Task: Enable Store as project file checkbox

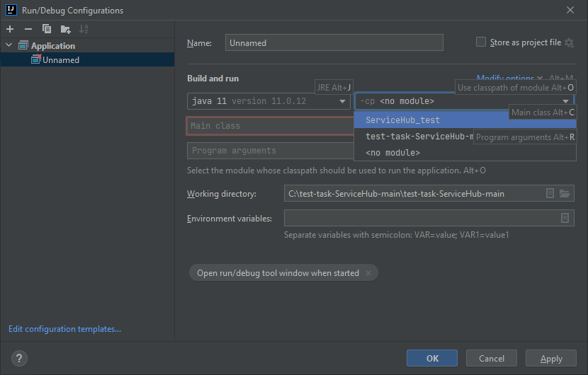Action: pos(481,42)
